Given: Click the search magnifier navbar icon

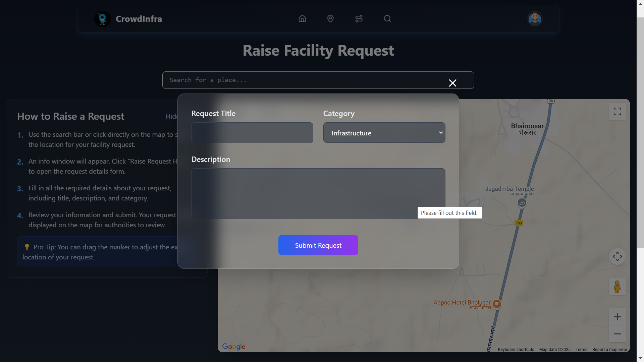Looking at the screenshot, I should point(387,19).
